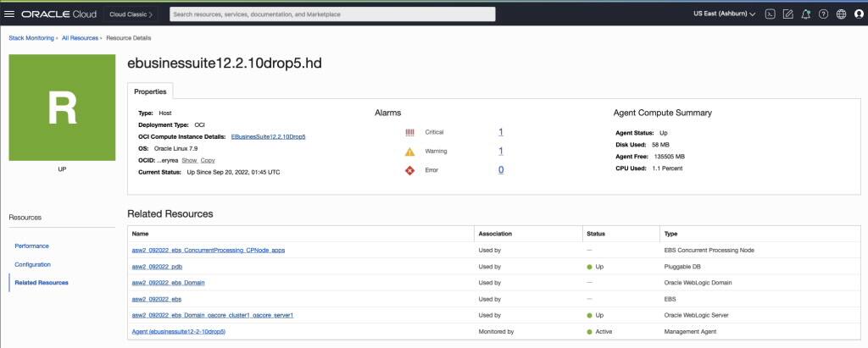Click 'Up Since Sep 20, 2022, 01:45 UTC' status text

pyautogui.click(x=234, y=173)
